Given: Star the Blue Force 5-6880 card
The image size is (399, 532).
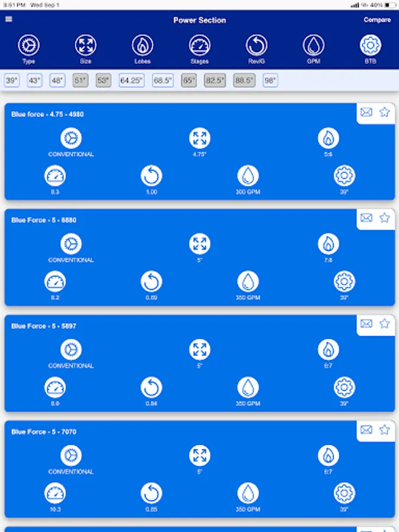Looking at the screenshot, I should (384, 218).
